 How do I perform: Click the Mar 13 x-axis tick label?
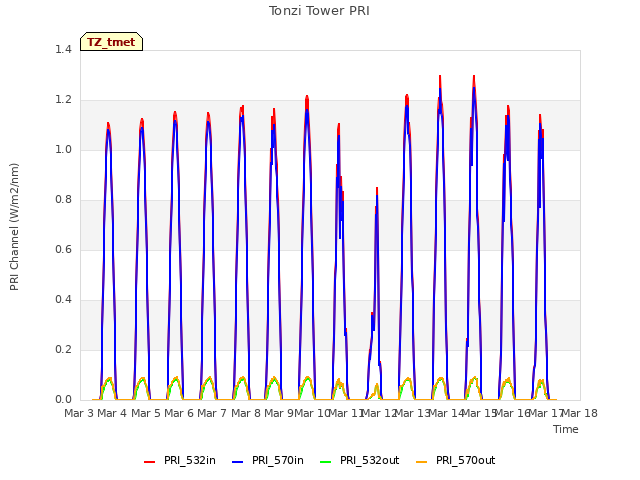tap(412, 413)
